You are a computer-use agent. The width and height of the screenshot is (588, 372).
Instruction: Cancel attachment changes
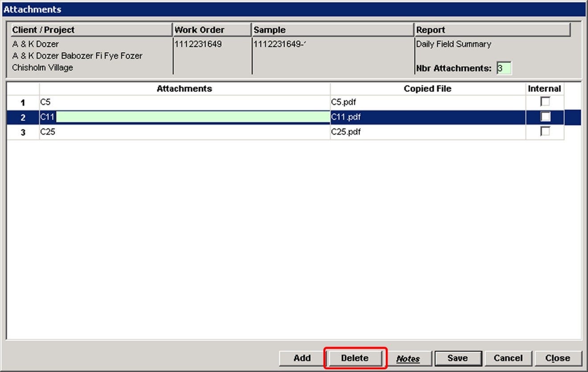click(x=508, y=358)
